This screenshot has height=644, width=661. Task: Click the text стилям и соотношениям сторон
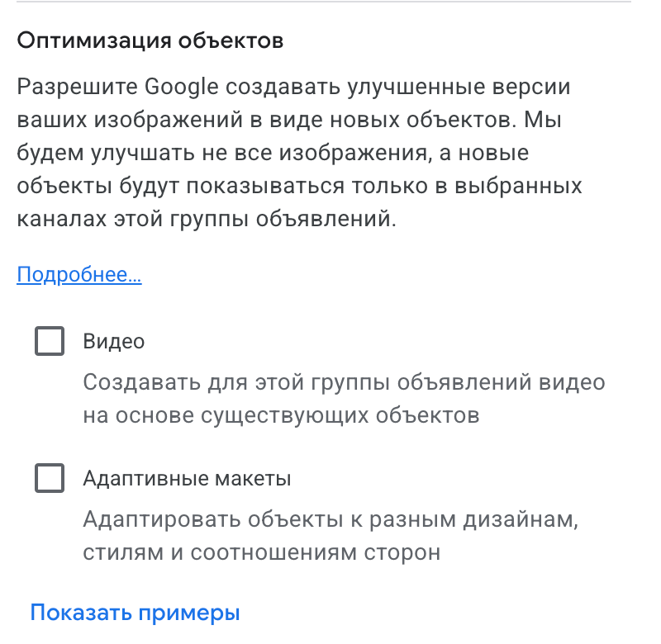pyautogui.click(x=262, y=552)
